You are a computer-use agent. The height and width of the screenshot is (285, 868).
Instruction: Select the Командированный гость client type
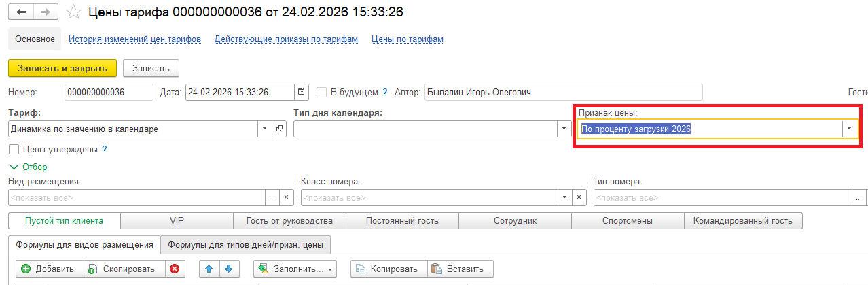743,220
